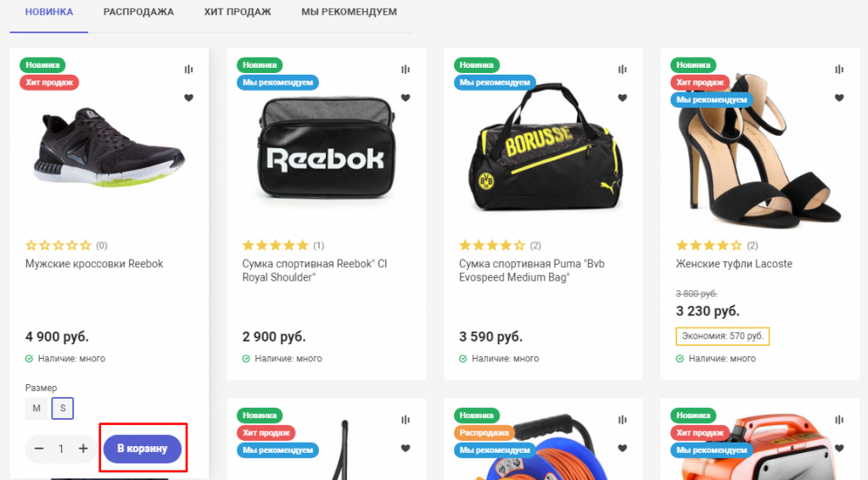The width and height of the screenshot is (868, 480).
Task: Add Reebok shoulder bag to wishlist heart
Action: (x=406, y=98)
